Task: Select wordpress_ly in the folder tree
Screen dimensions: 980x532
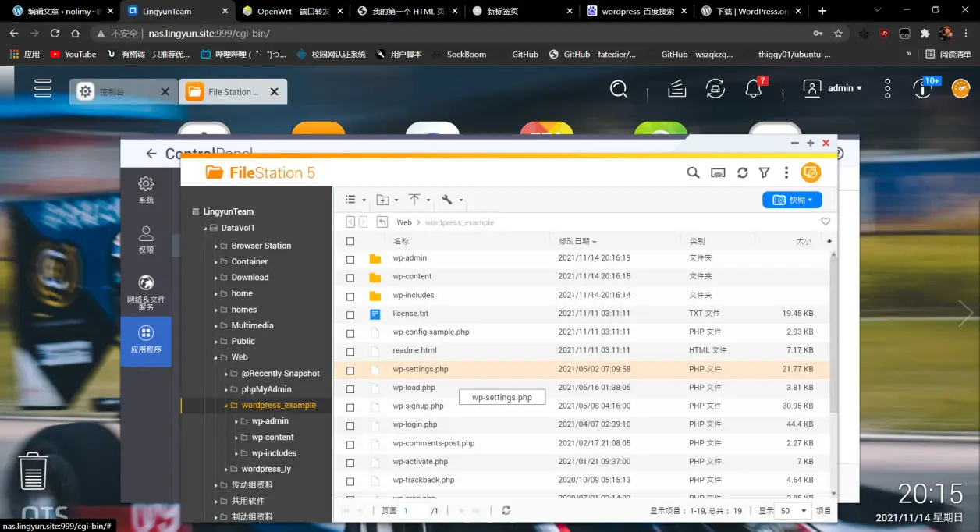Action: pos(266,469)
